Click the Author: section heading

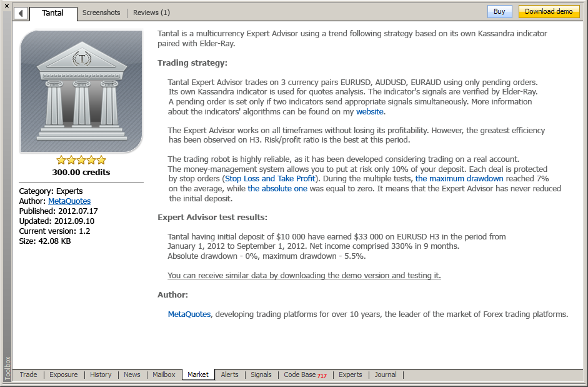coord(173,294)
